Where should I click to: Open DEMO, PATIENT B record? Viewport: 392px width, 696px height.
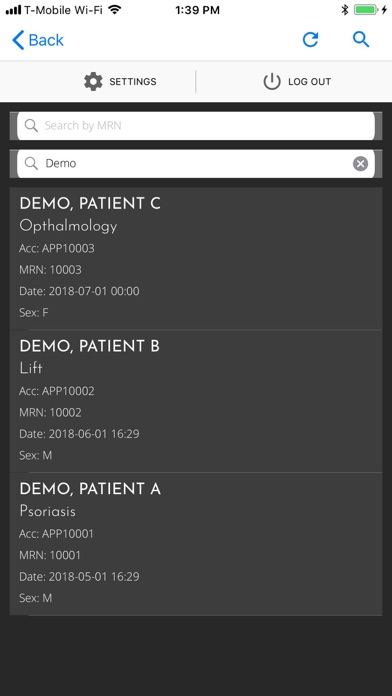pos(196,401)
